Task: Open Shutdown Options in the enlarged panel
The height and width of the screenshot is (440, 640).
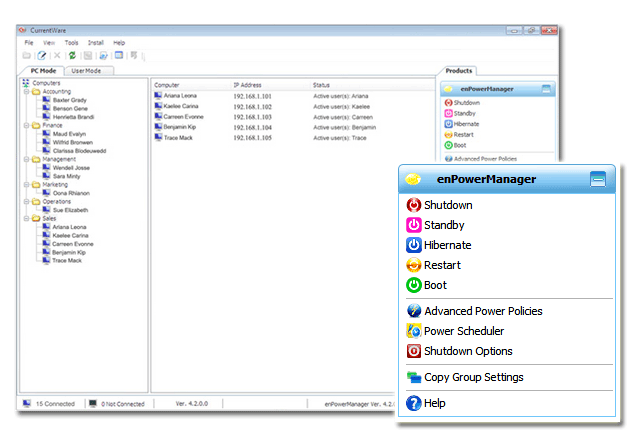Action: pyautogui.click(x=459, y=351)
